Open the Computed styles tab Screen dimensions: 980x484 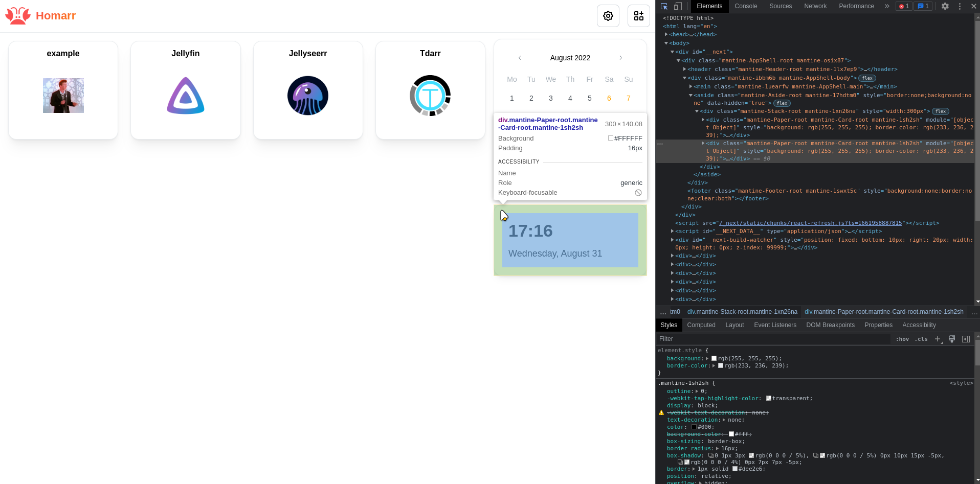pyautogui.click(x=701, y=325)
